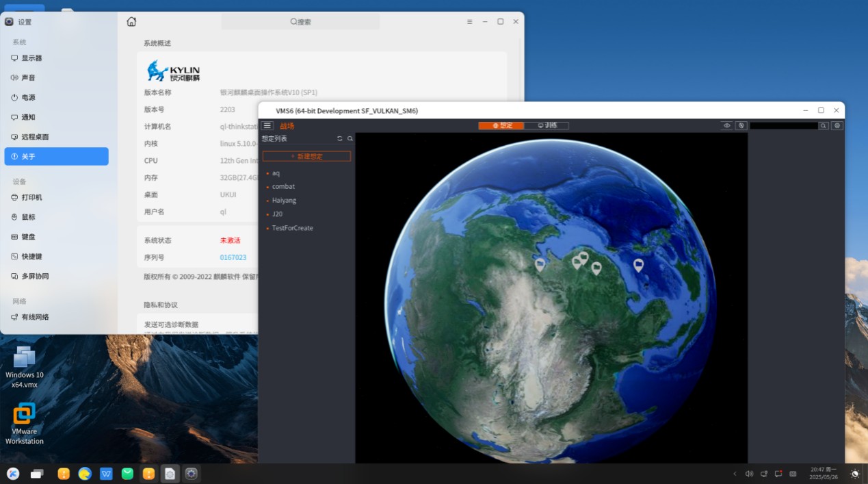868x484 pixels.
Task: Toggle the eye visibility icon in VMS6
Action: coord(726,126)
